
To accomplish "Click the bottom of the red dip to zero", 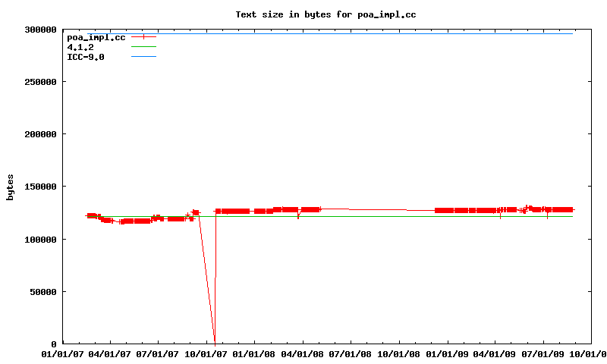I will 215,341.
